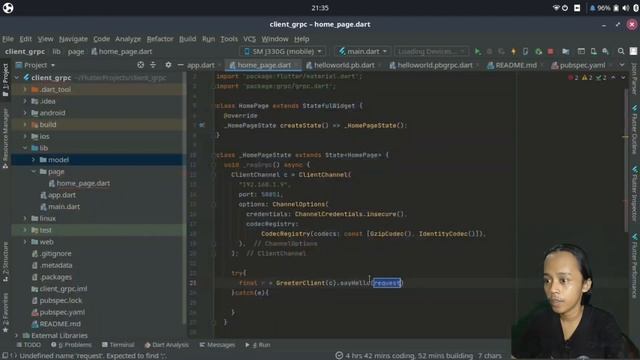
Task: Toggle the Favorites side tab
Action: (5, 312)
